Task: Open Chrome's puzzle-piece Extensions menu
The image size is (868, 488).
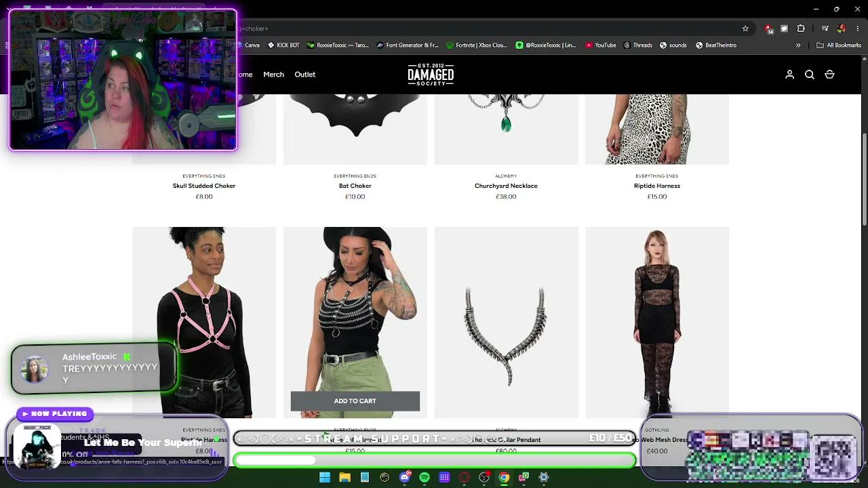Action: [x=801, y=28]
